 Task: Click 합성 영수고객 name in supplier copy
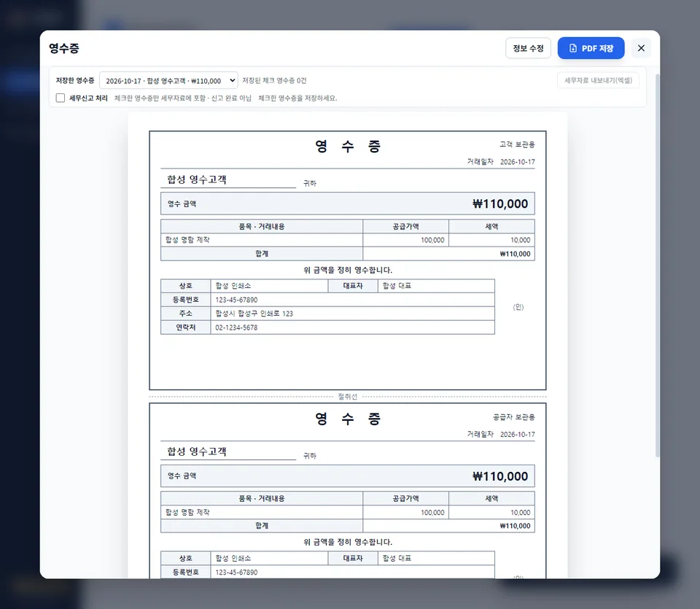(197, 451)
